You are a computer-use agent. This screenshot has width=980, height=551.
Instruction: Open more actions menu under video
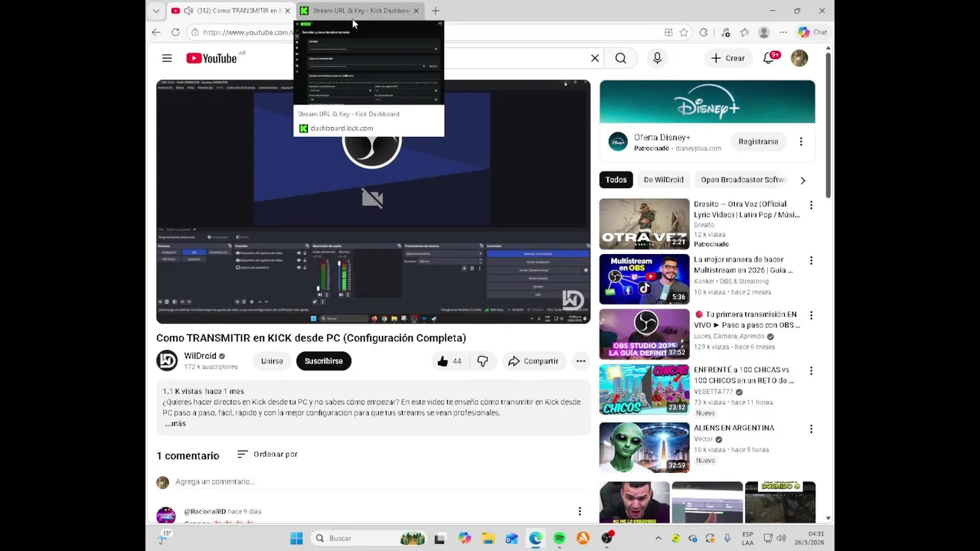(x=580, y=361)
